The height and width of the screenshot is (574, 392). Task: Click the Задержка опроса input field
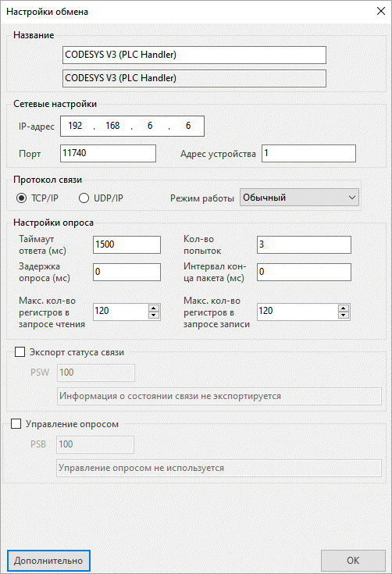click(127, 272)
